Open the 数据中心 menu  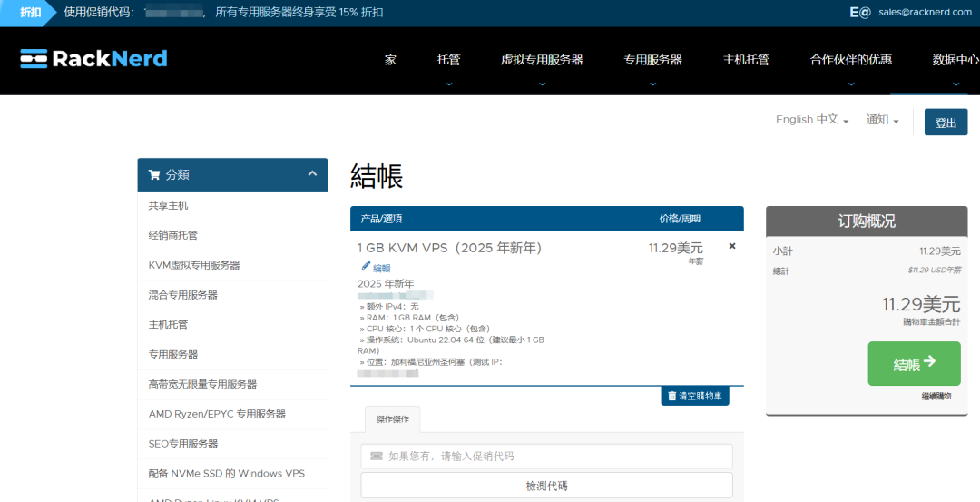coord(955,60)
